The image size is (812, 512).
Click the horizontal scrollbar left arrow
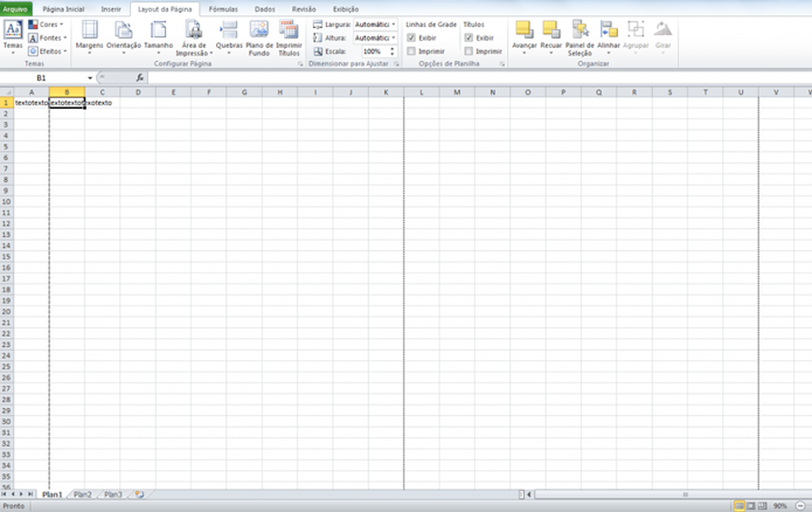(529, 495)
